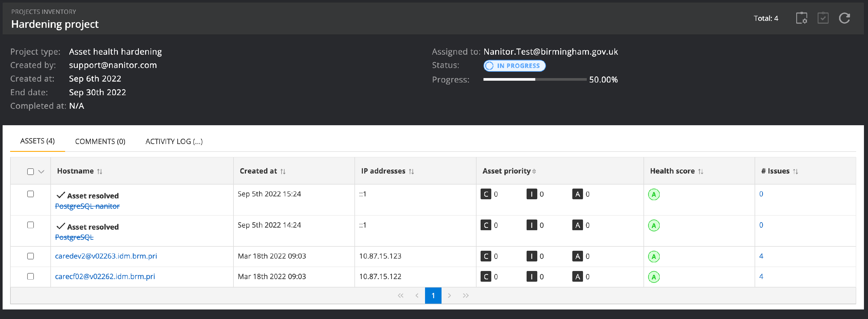Select checkbox for carecf02@v02262.idm.brm.pri row

click(x=30, y=276)
